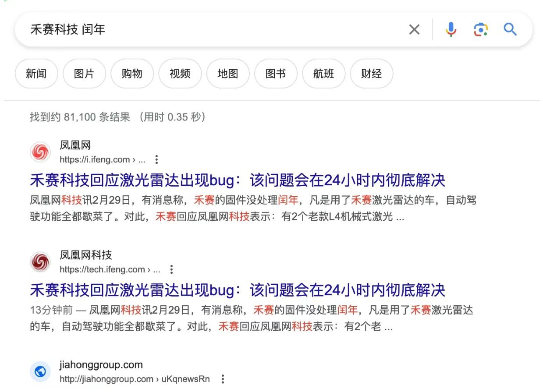This screenshot has height=392, width=543.
Task: Switch to the 图书 filter tab
Action: click(276, 74)
